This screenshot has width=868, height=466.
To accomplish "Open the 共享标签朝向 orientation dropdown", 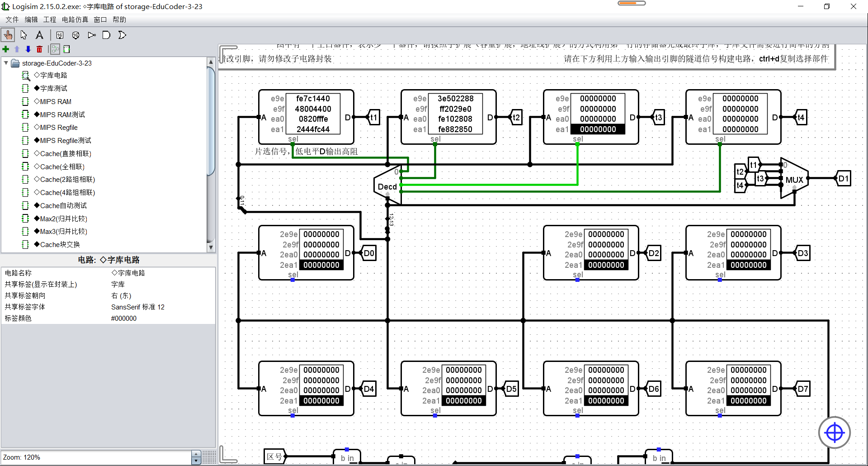I will click(x=121, y=295).
